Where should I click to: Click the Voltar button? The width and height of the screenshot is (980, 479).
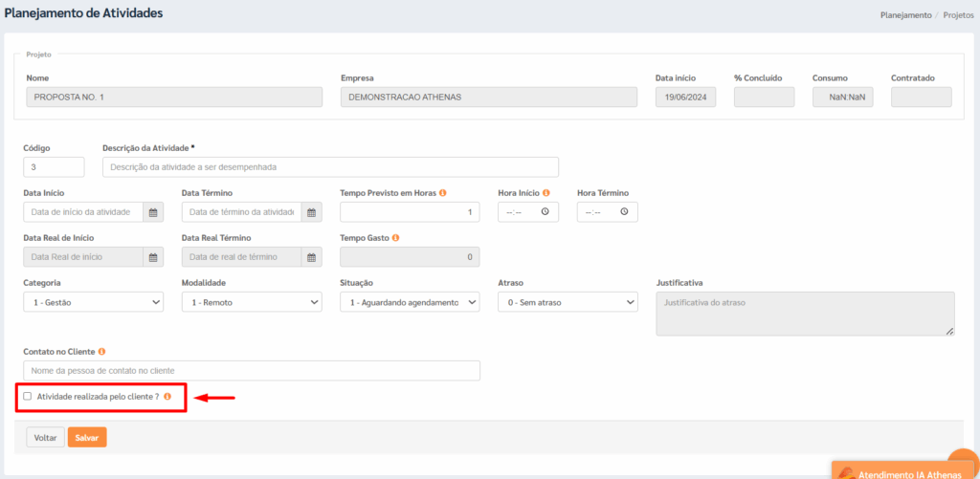coord(46,437)
